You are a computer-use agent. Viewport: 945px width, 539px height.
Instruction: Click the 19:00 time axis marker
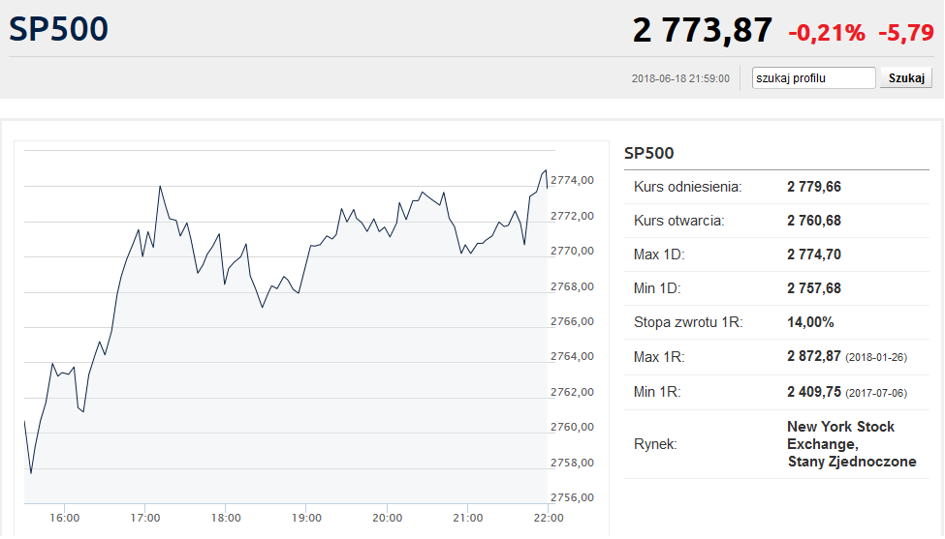(x=306, y=518)
